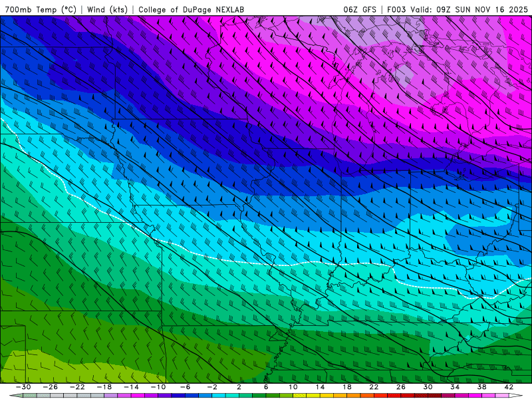The width and height of the screenshot is (532, 399).
Task: Click the '18' color scale label
Action: tap(347, 387)
